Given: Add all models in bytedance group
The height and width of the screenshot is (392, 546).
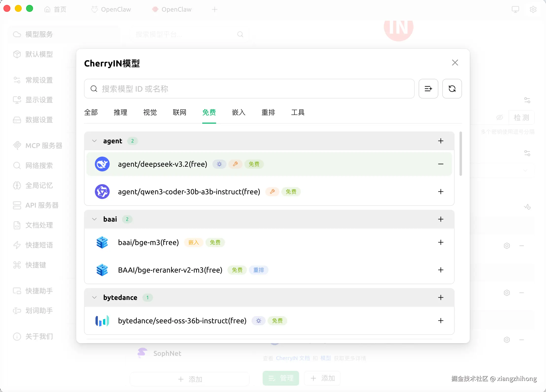Looking at the screenshot, I should [441, 297].
